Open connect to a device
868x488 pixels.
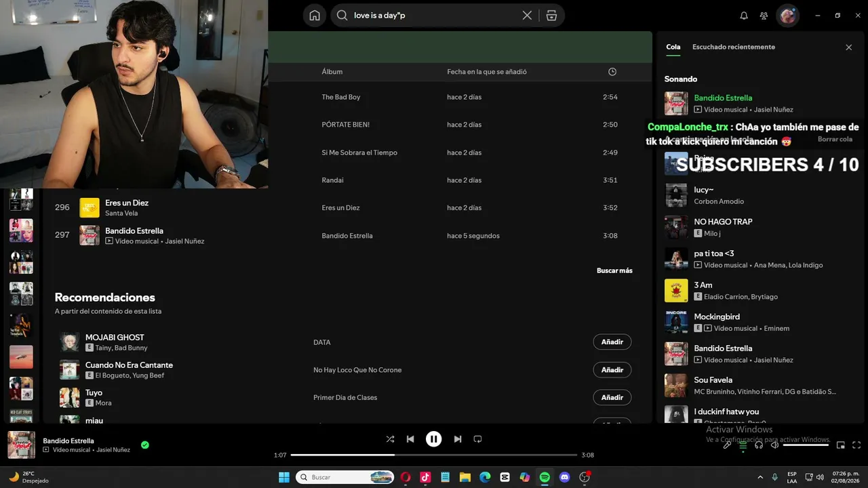pos(759,445)
